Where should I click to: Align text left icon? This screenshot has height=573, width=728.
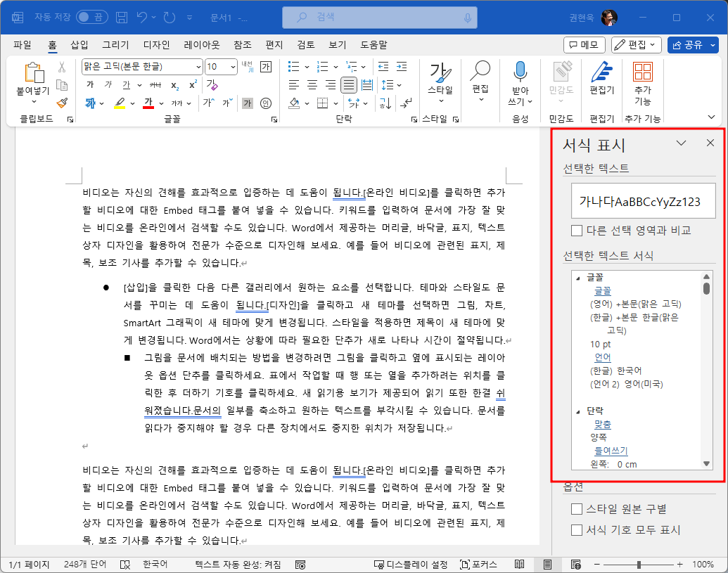[293, 85]
